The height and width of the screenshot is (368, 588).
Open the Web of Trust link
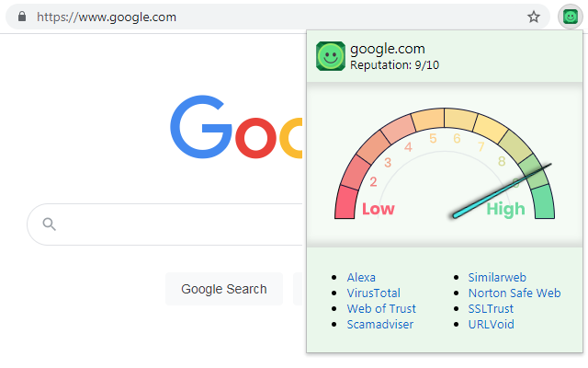381,308
